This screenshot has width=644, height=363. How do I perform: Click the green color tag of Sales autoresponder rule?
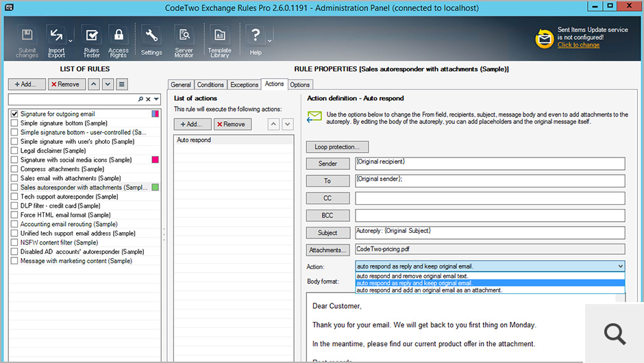[156, 187]
